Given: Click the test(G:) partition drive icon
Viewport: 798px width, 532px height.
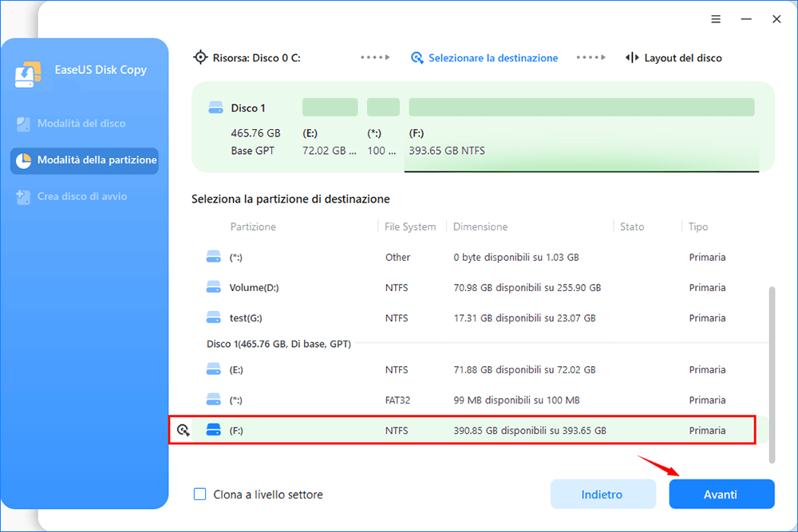Looking at the screenshot, I should click(x=213, y=317).
